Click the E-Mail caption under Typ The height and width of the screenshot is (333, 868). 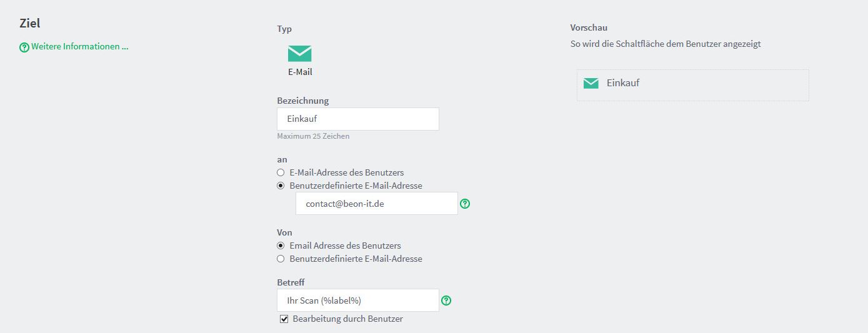coord(300,72)
